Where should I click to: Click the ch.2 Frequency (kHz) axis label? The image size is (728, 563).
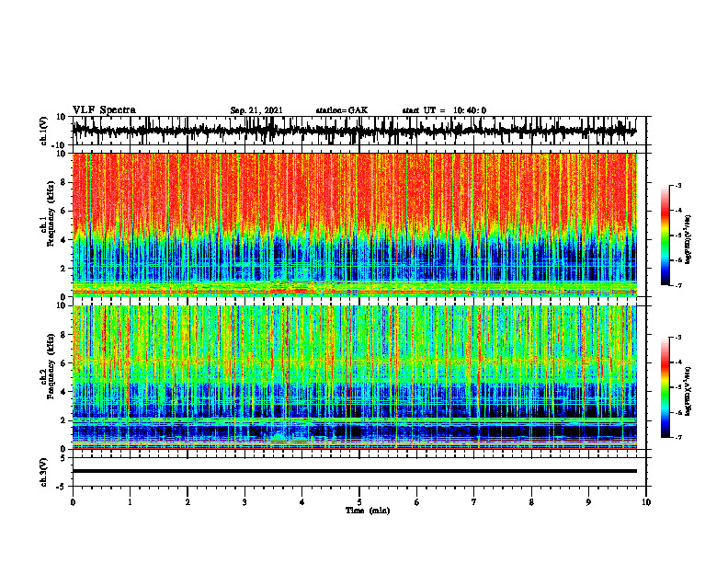tap(47, 367)
